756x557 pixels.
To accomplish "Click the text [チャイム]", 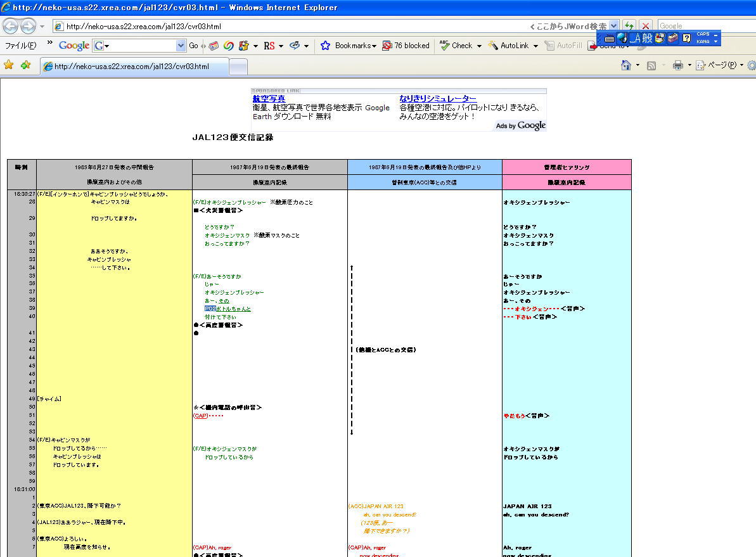I will (49, 399).
